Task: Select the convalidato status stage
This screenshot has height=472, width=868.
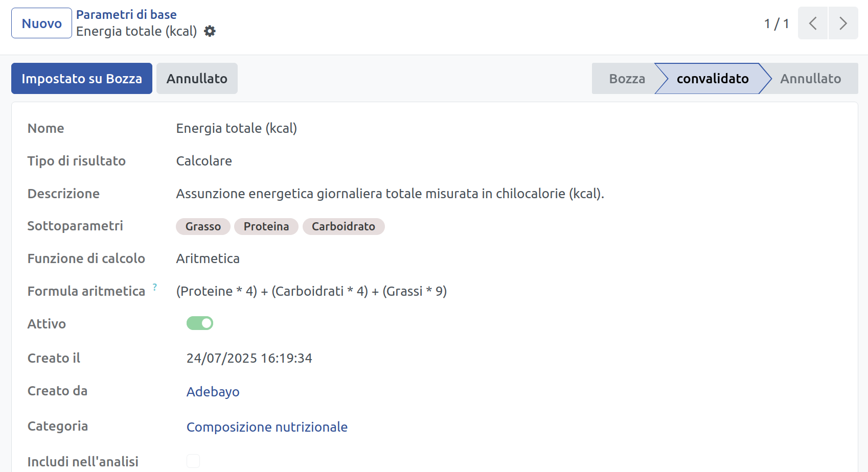Action: coord(712,79)
